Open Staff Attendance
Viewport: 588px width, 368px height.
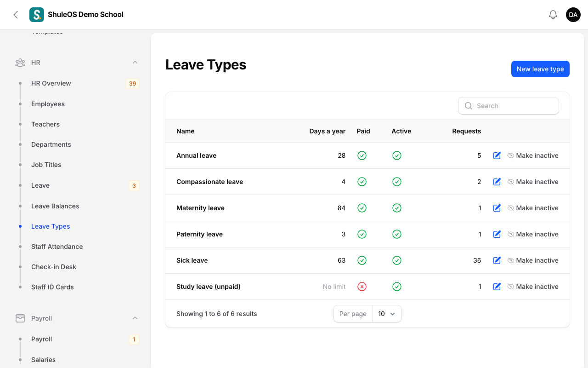coord(77,247)
